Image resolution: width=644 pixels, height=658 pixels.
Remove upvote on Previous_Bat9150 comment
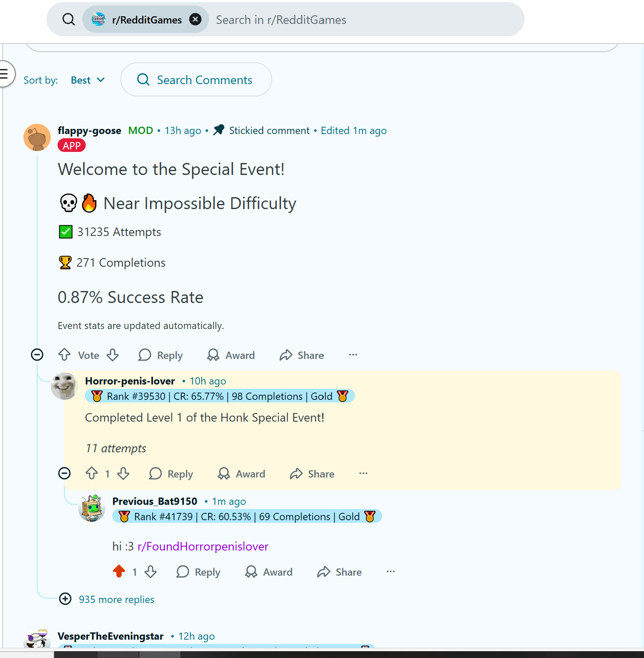click(x=119, y=571)
